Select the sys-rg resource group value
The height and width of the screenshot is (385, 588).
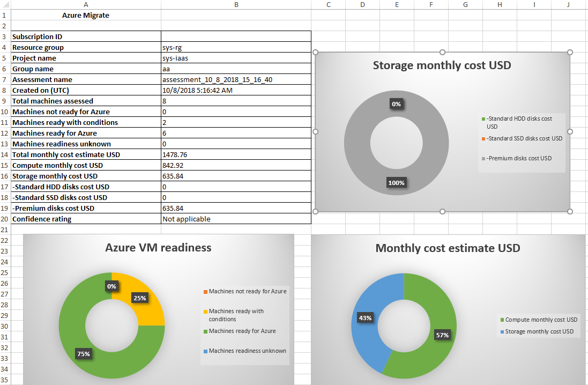click(x=236, y=48)
